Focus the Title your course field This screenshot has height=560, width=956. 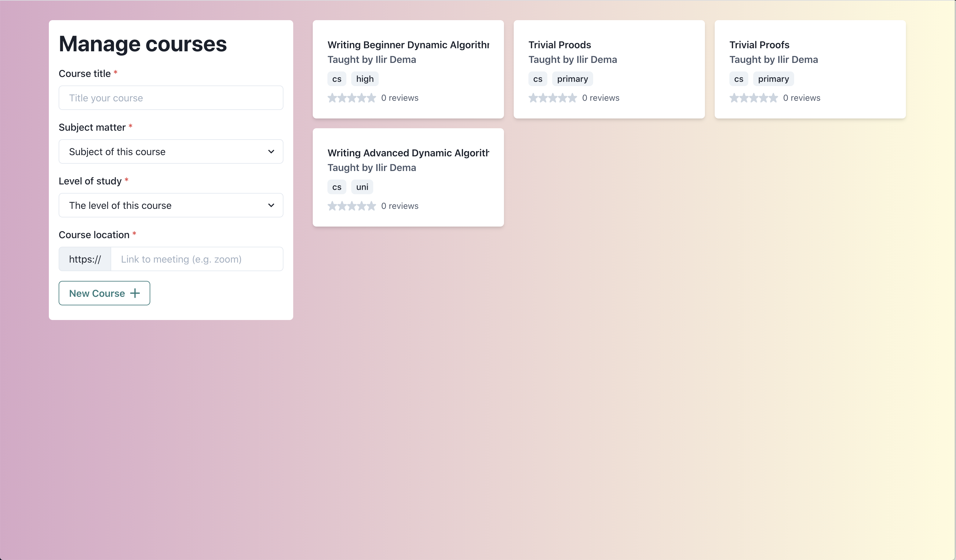(171, 98)
